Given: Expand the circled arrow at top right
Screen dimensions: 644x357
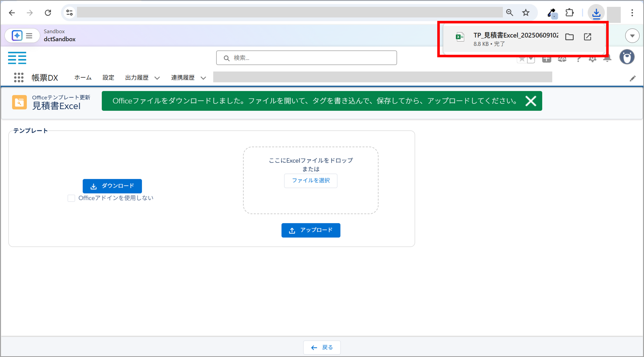Looking at the screenshot, I should click(x=632, y=36).
